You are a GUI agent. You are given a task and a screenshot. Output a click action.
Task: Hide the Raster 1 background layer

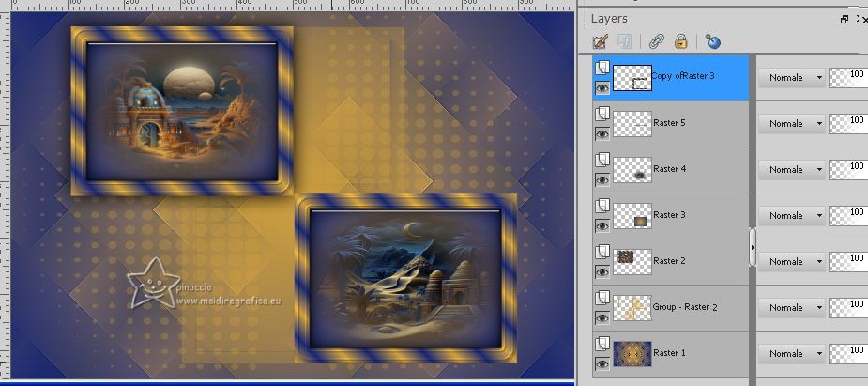[x=602, y=363]
